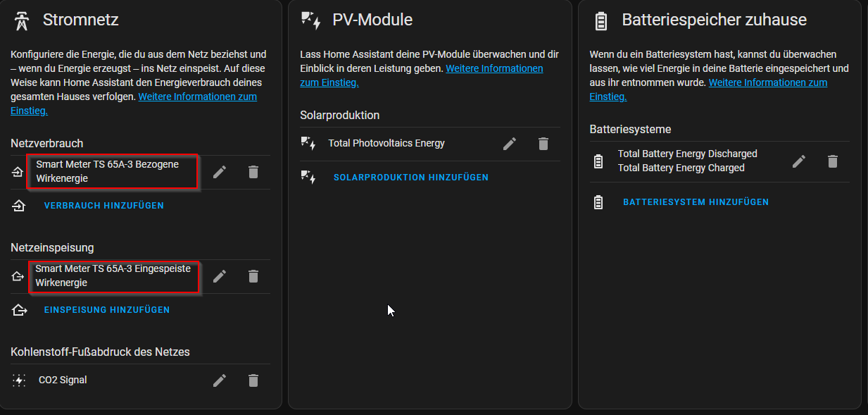Edit the Eingespeiste Wirkenergie entry

click(220, 276)
